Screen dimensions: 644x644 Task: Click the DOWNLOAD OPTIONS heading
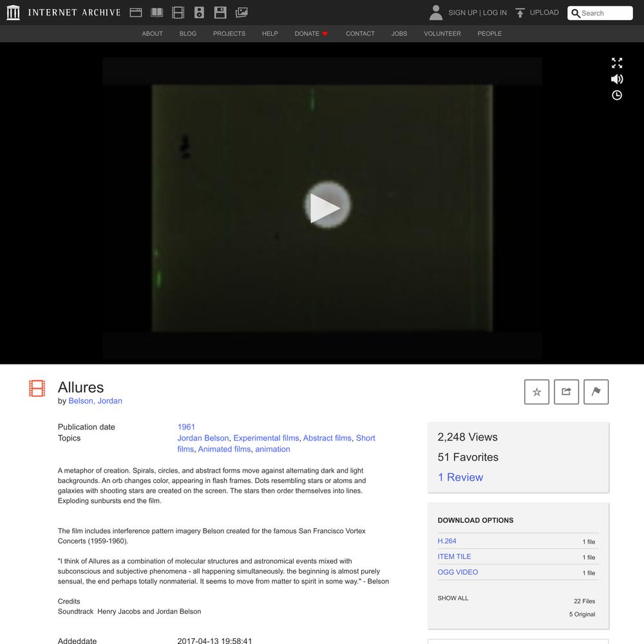tap(476, 520)
